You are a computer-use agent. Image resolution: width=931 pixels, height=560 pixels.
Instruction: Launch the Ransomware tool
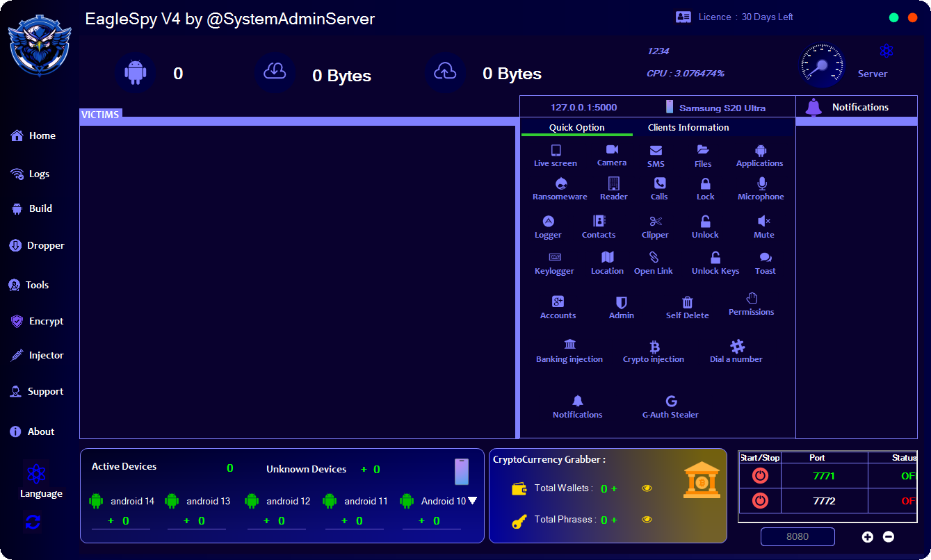pos(560,188)
